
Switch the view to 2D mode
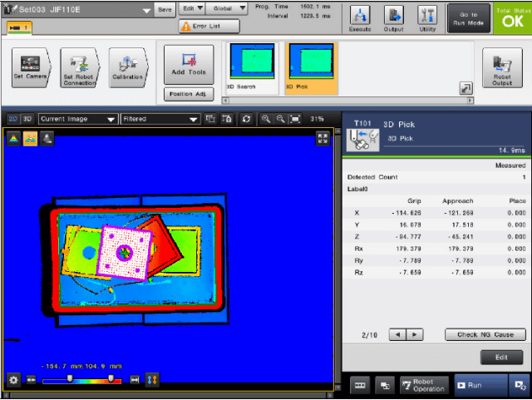coord(13,119)
